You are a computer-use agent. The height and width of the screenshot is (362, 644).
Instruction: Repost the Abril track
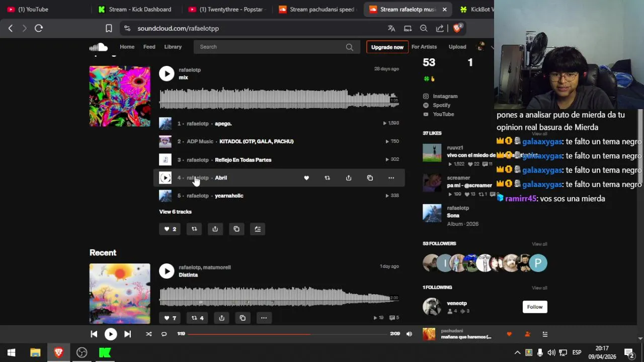click(328, 178)
